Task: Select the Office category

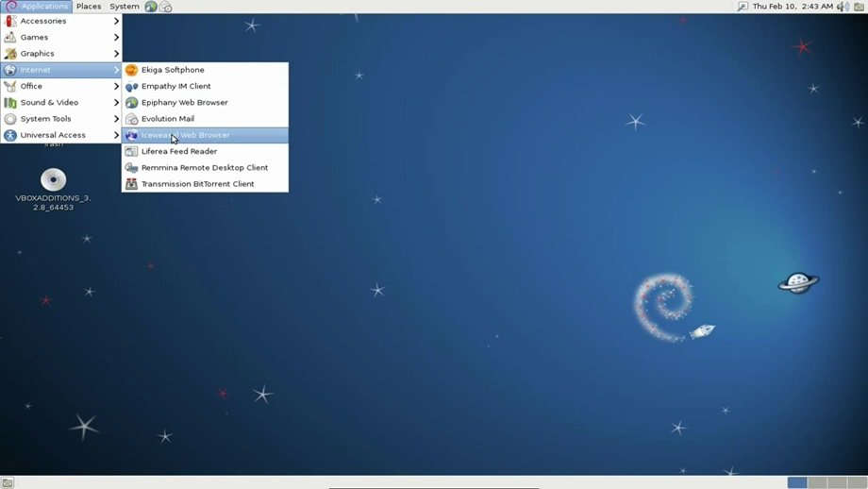Action: point(32,86)
